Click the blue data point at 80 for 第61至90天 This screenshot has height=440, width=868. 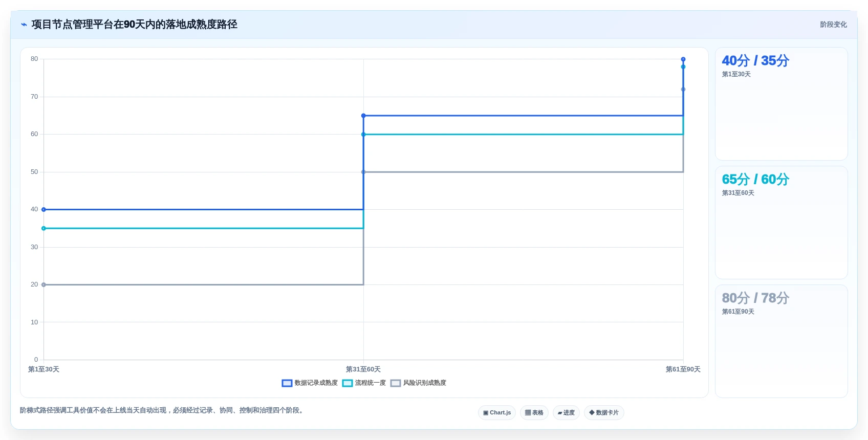(x=683, y=59)
